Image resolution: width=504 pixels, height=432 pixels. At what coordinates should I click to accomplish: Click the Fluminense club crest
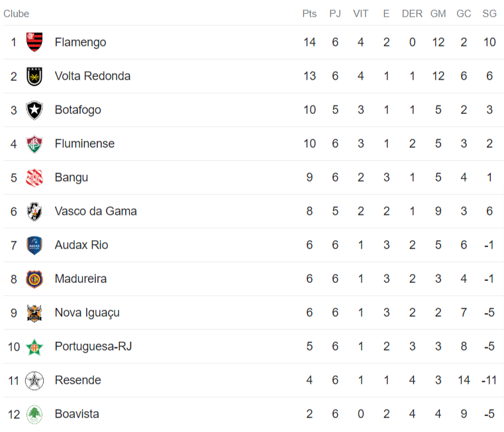point(34,144)
